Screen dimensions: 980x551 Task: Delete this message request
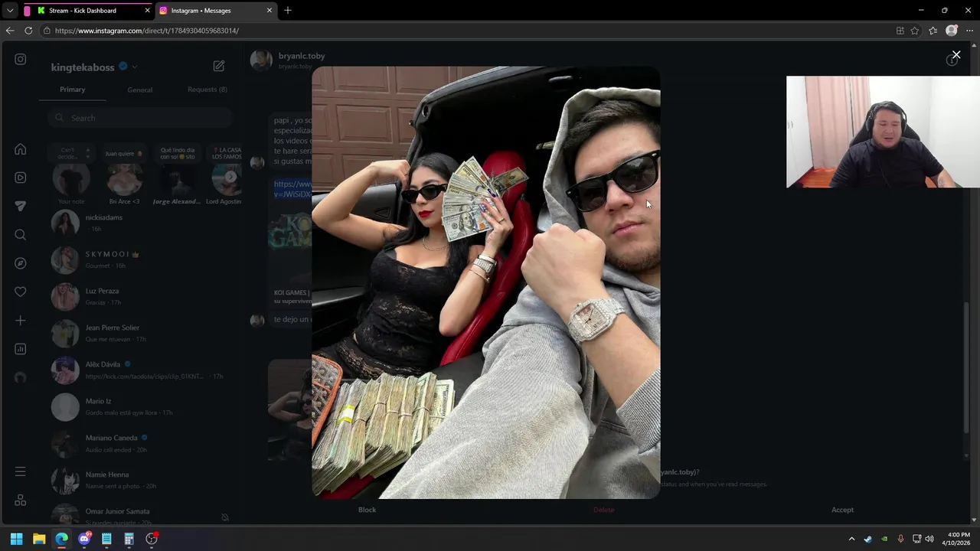pos(603,510)
